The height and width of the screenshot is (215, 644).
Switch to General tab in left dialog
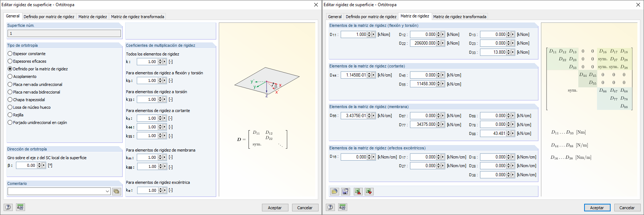point(13,16)
